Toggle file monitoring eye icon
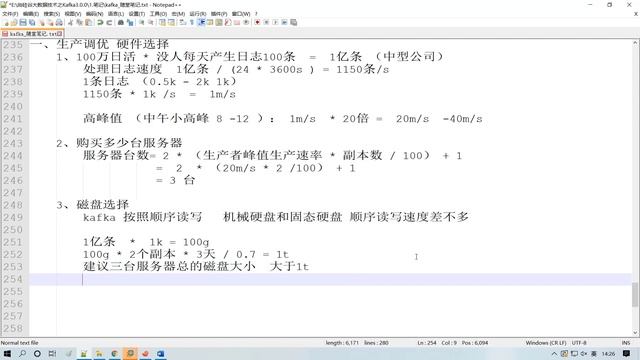Viewport: 640px width, 360px height. click(246, 22)
